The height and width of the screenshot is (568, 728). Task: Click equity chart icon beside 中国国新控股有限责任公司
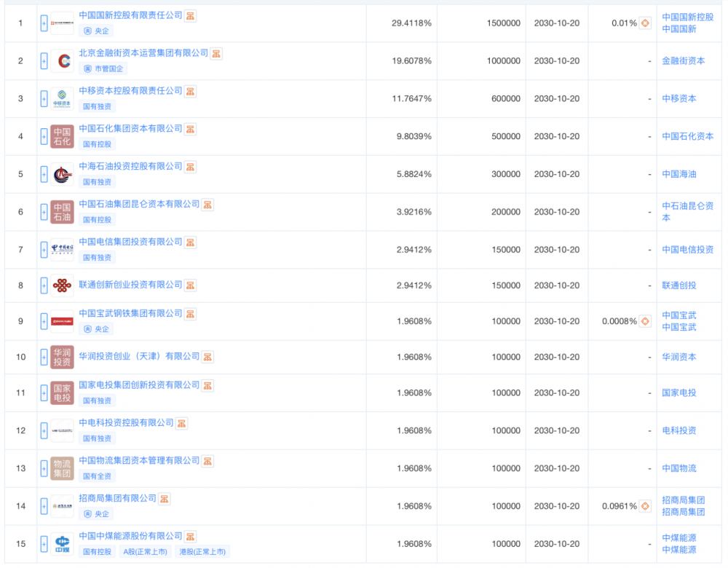pos(190,16)
